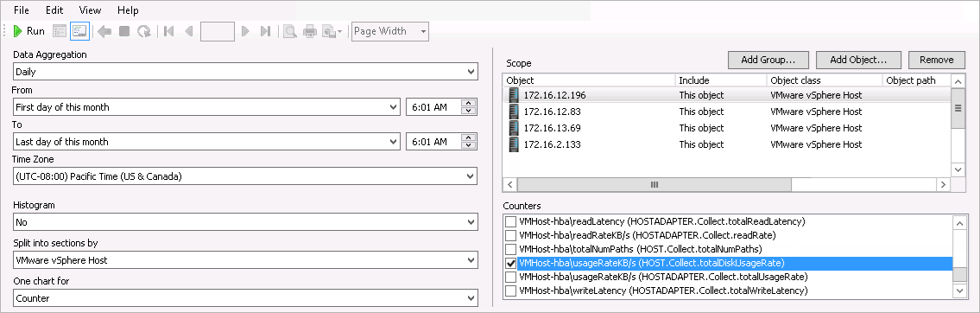Check the readRateKB/s counter checkbox
This screenshot has height=313, width=980.
point(510,235)
